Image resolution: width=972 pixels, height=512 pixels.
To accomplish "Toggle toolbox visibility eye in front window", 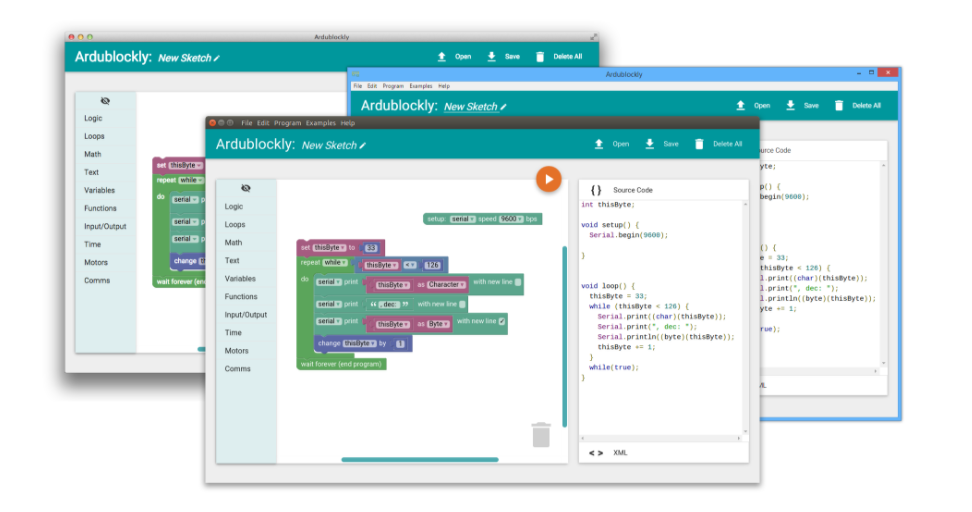I will point(246,188).
